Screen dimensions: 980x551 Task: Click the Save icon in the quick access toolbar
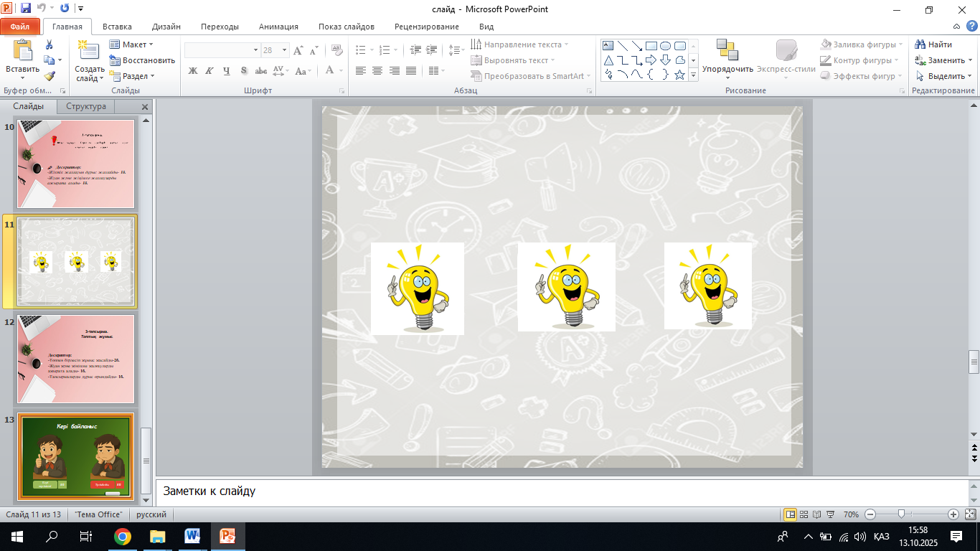(26, 9)
